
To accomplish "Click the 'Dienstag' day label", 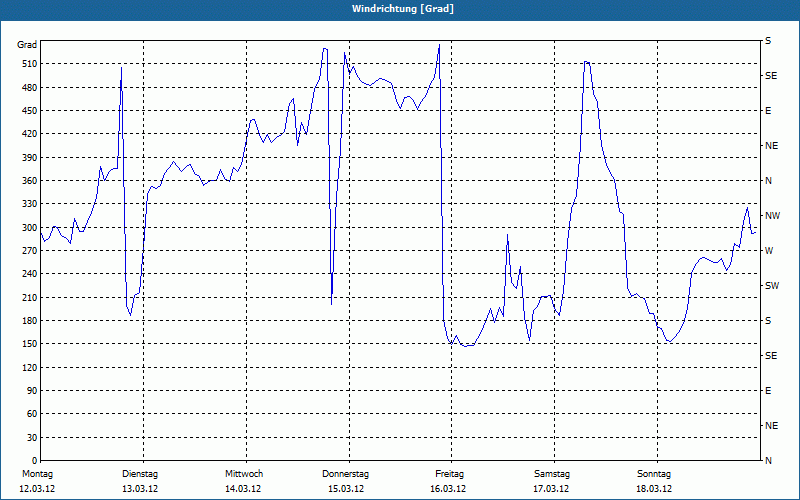I will tap(140, 474).
